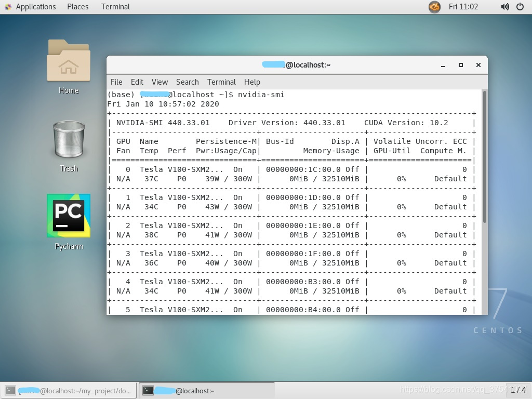Open the Edit menu in the terminal

click(137, 82)
